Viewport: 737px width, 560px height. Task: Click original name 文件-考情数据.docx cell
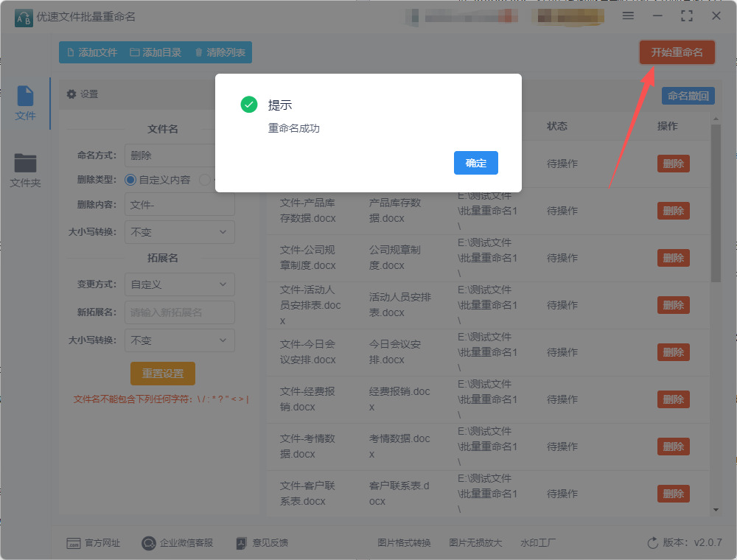point(307,447)
